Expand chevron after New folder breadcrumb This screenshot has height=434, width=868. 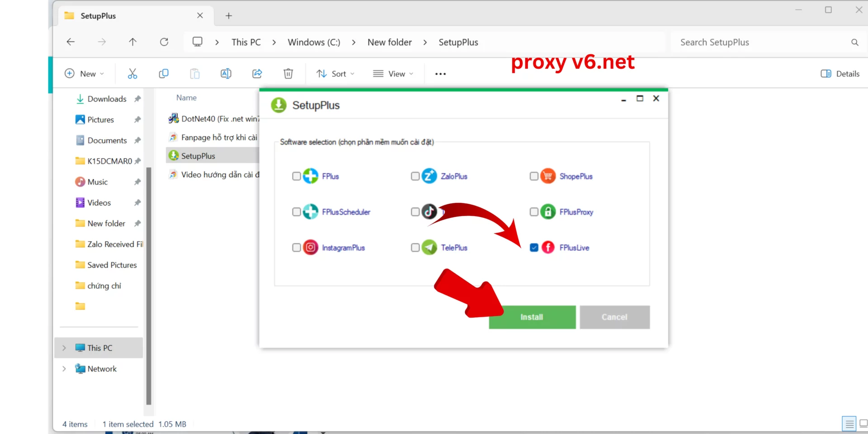(425, 42)
